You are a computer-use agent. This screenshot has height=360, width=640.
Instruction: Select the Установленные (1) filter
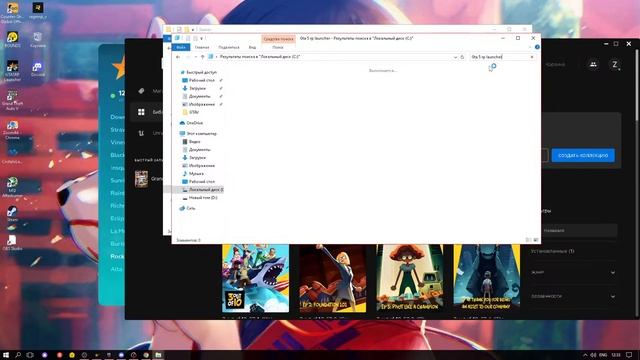point(552,251)
